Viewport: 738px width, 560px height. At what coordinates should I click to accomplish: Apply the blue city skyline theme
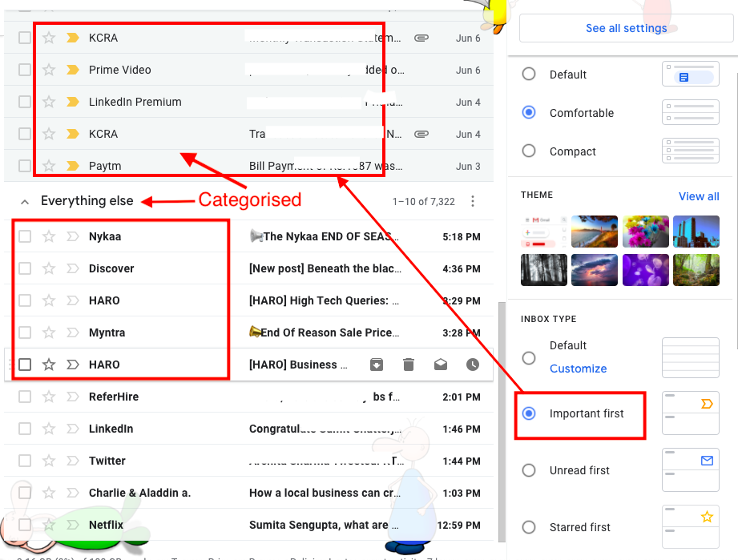696,232
